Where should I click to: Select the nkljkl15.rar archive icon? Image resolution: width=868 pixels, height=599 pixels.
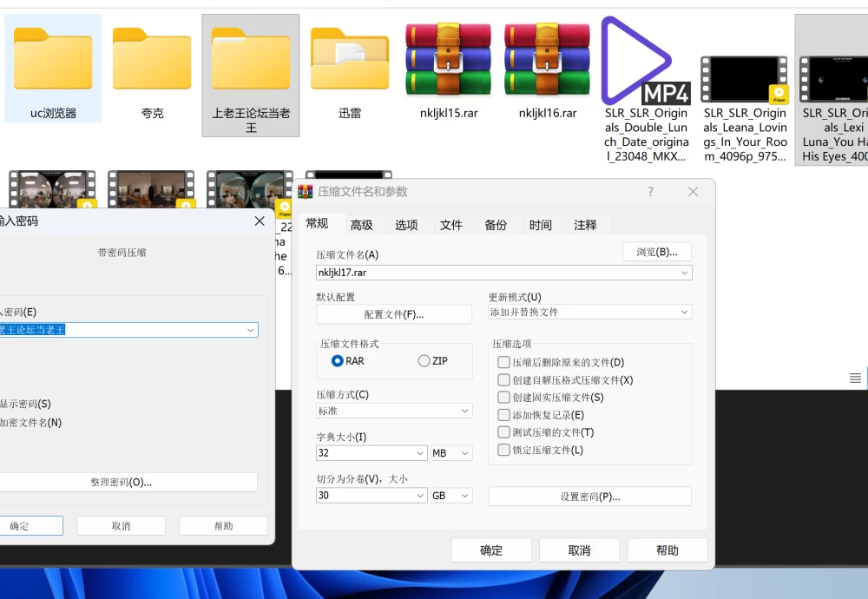[449, 59]
